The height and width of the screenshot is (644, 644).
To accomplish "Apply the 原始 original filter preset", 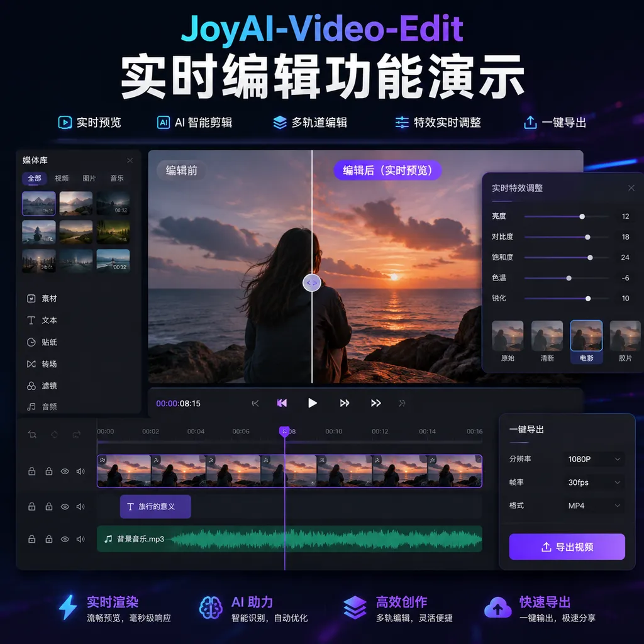I will click(508, 341).
